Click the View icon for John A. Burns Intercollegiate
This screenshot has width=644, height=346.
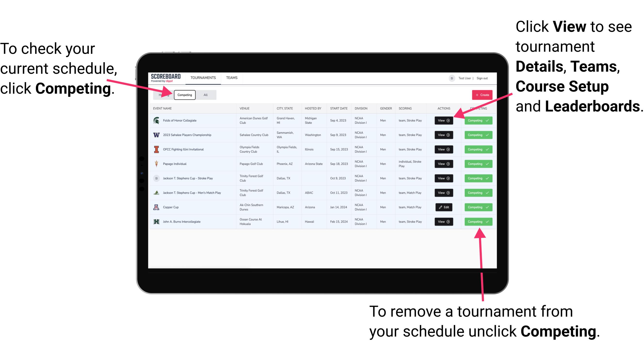click(x=443, y=222)
